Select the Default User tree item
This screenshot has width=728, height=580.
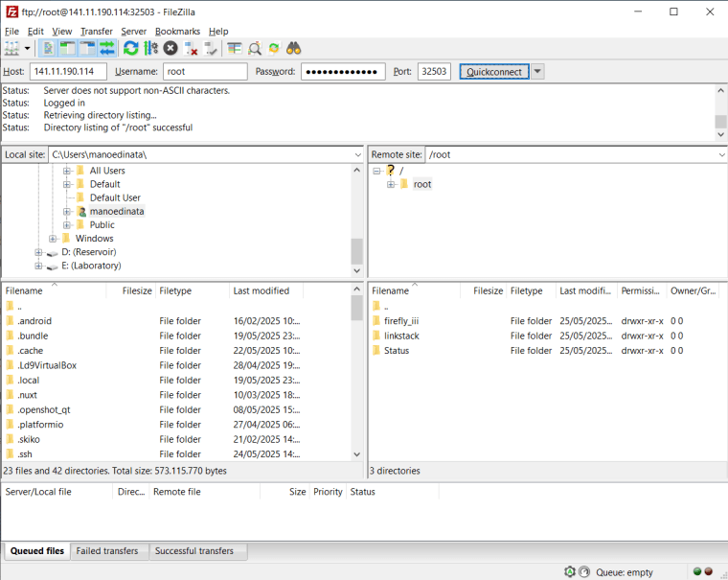pyautogui.click(x=115, y=198)
